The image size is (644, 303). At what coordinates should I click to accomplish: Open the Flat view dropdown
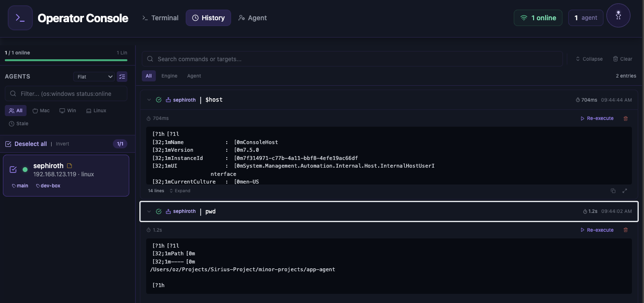tap(94, 77)
